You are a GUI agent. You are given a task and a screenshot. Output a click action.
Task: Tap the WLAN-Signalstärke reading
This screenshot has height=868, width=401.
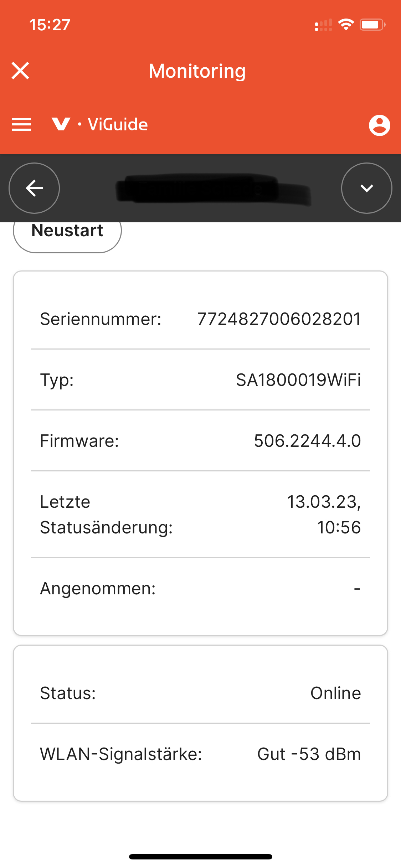[x=309, y=754]
